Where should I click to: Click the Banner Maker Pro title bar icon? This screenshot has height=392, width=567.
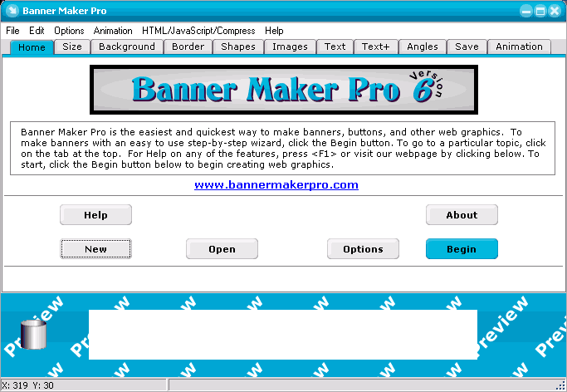coord(11,11)
